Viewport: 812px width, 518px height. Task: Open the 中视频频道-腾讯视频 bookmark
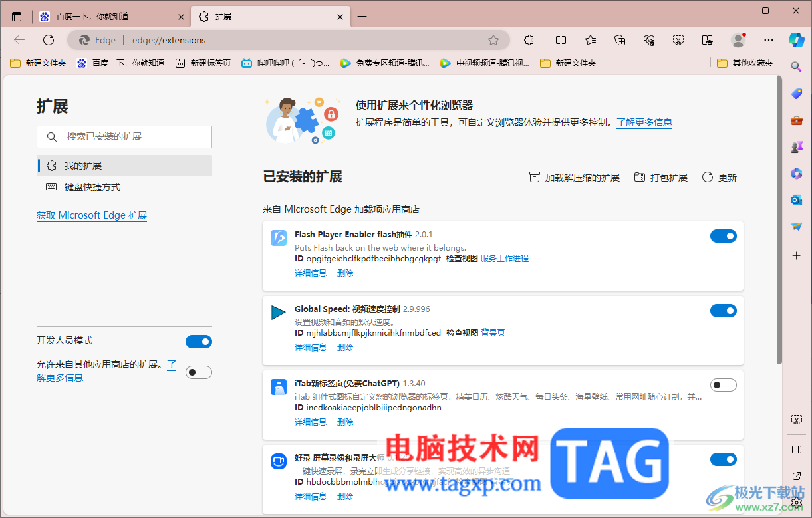[484, 63]
